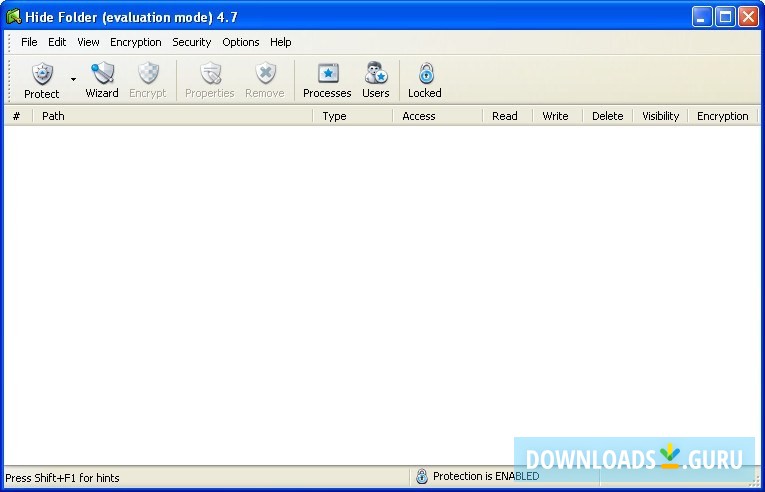Click the Write column header

pos(558,116)
